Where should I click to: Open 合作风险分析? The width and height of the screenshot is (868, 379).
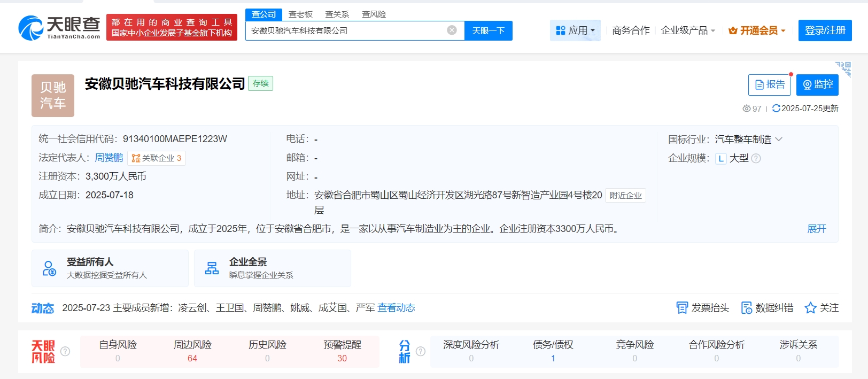point(717,351)
